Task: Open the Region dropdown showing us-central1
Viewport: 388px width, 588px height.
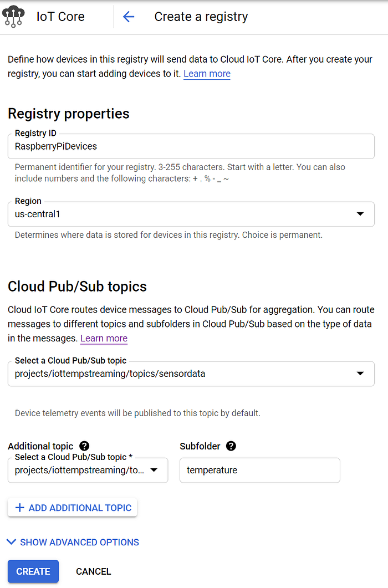Action: pos(191,214)
